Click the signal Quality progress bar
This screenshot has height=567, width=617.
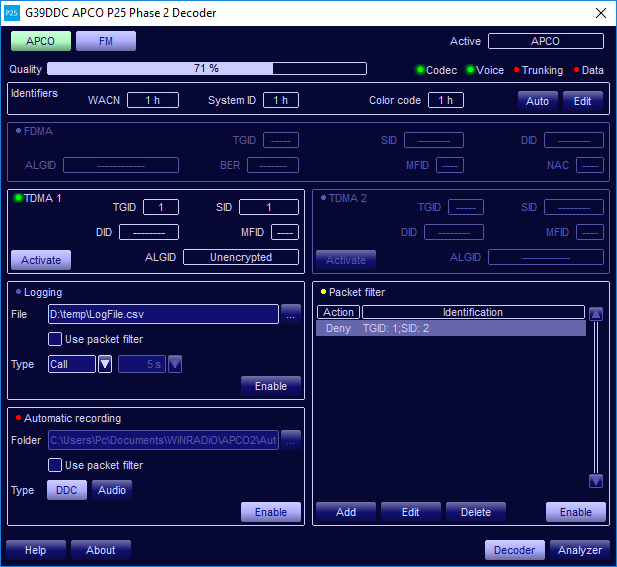point(206,69)
